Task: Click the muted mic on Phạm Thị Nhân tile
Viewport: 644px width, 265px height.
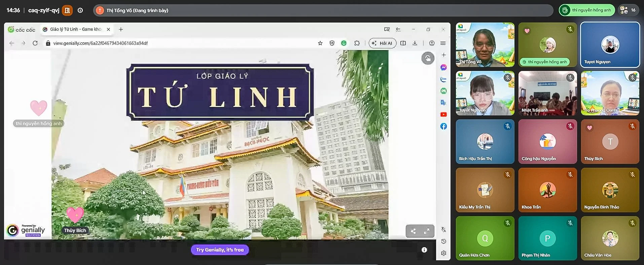Action: pyautogui.click(x=570, y=223)
